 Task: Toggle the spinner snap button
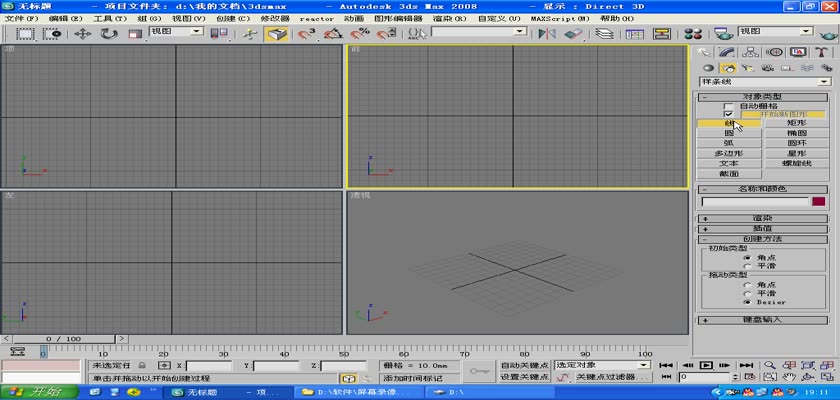(x=386, y=34)
